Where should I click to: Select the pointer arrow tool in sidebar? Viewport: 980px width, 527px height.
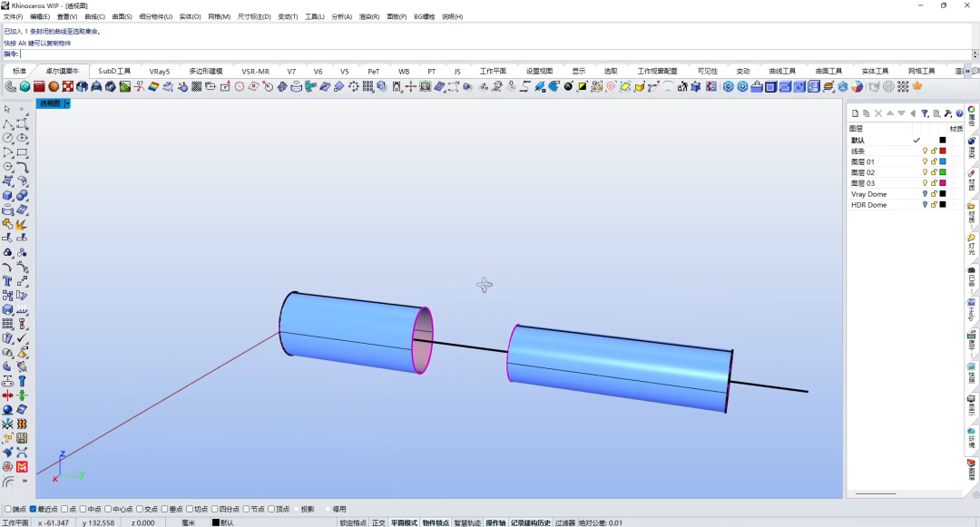(7, 109)
